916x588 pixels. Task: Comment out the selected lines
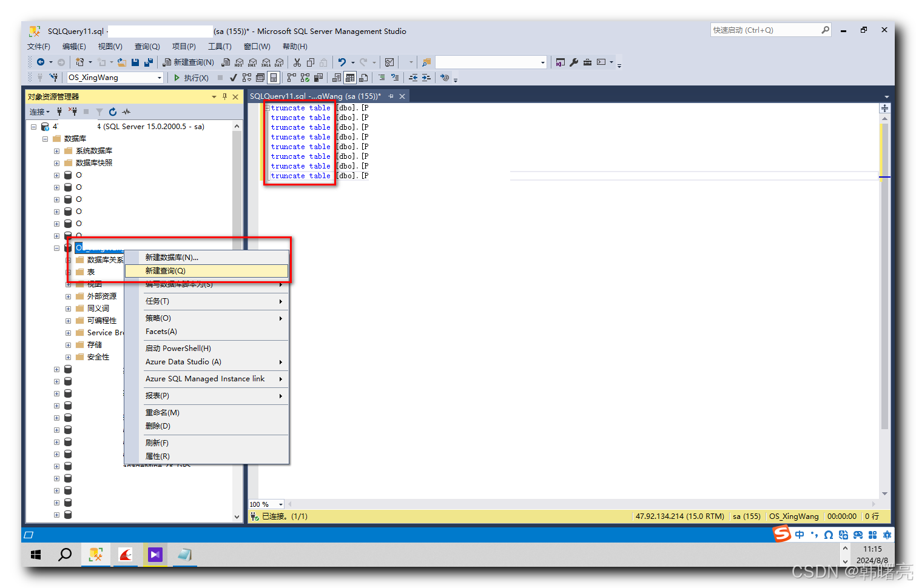point(382,78)
